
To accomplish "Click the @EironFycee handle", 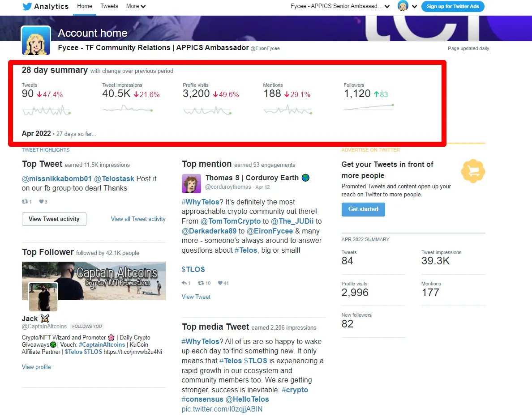I will click(265, 48).
